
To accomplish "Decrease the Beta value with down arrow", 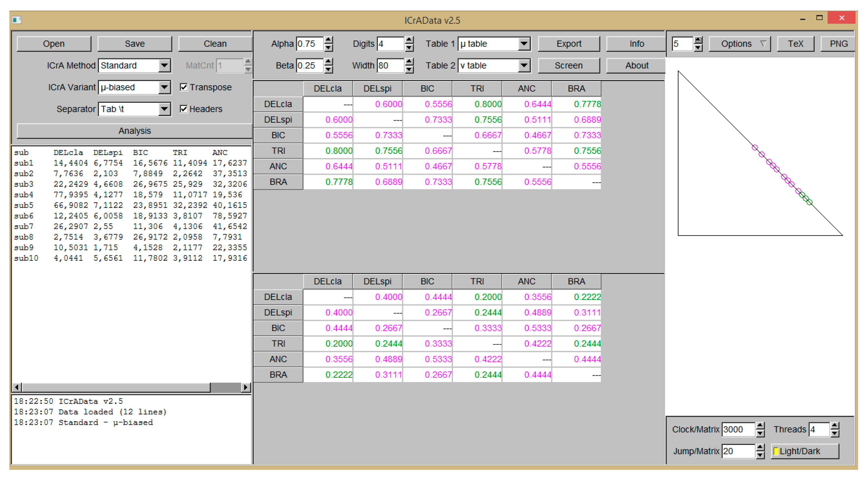I will tap(328, 70).
